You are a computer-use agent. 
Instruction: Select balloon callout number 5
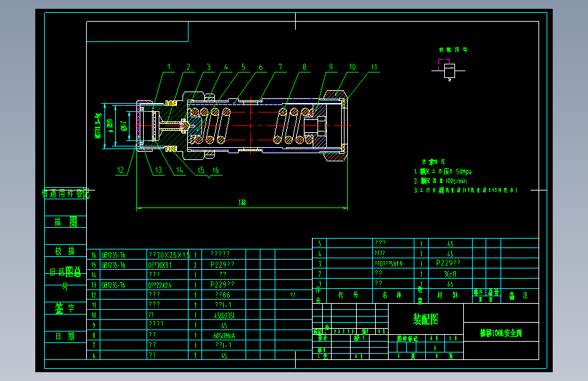click(x=243, y=66)
